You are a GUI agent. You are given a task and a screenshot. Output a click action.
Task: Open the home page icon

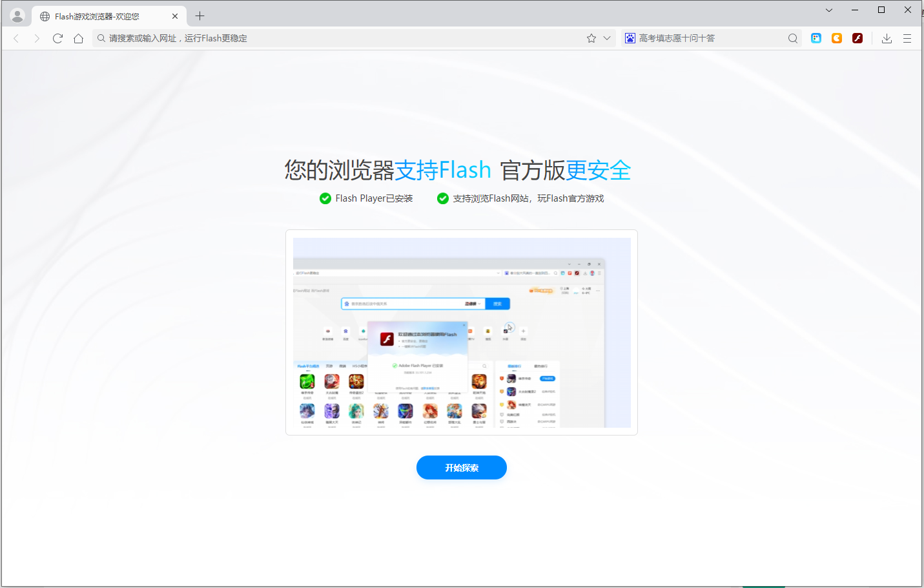(78, 38)
